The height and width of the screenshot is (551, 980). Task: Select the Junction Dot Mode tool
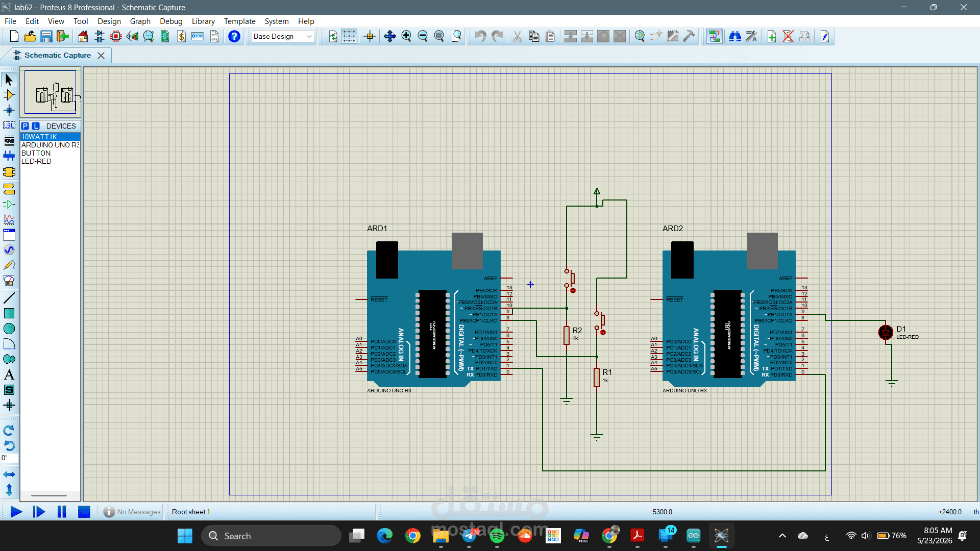click(x=9, y=110)
